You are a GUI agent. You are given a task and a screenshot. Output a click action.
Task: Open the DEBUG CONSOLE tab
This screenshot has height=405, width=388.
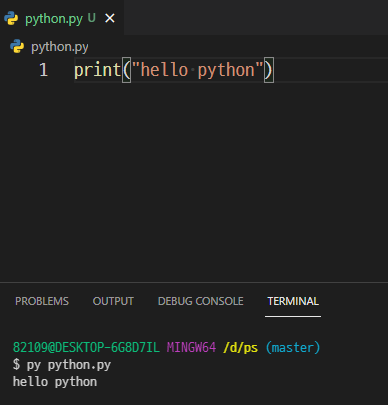pos(200,301)
